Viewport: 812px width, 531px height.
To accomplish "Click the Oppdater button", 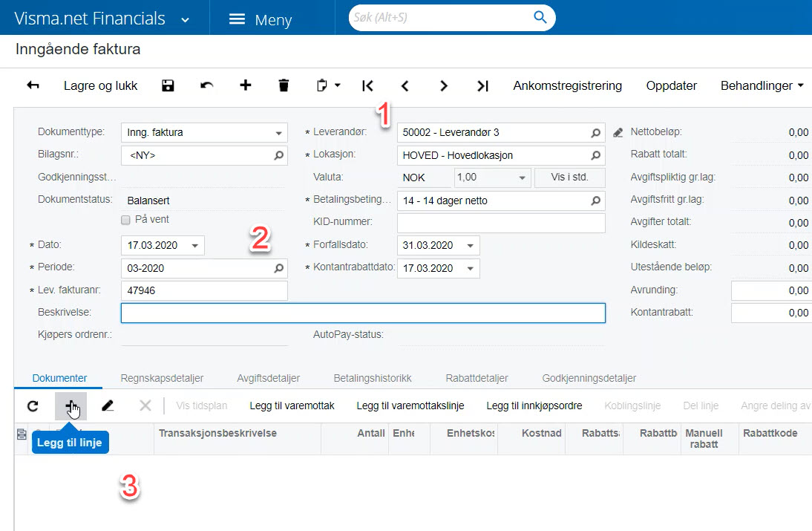I will click(x=672, y=85).
